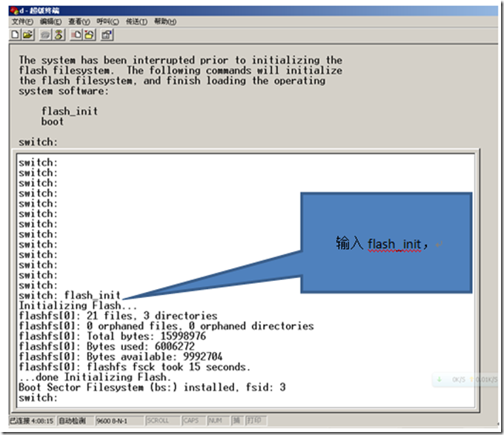Click the '...done Initializing Flash.' line
The height and width of the screenshot is (435, 504).
tap(95, 377)
